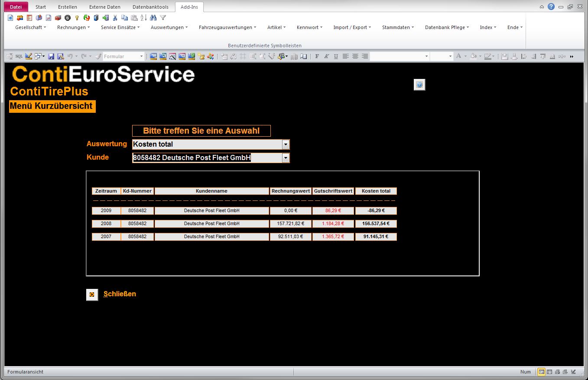Click the red truck icon in toolbar
The image size is (588, 380).
(58, 18)
